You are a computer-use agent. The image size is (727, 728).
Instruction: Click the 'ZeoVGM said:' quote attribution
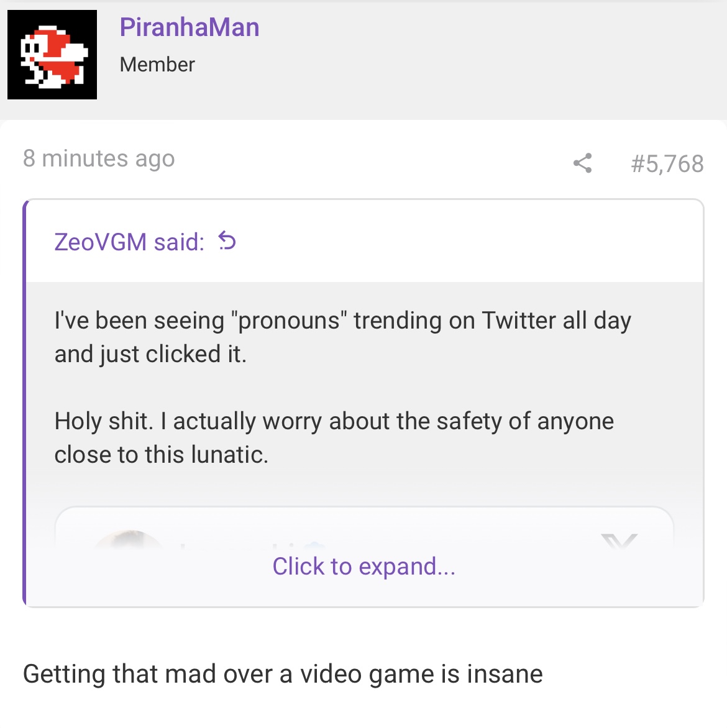[129, 242]
